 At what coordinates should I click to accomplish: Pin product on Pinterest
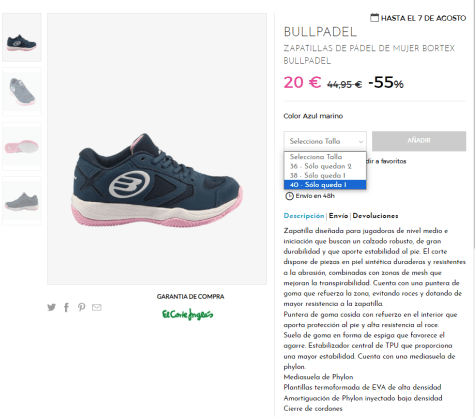coord(81,307)
